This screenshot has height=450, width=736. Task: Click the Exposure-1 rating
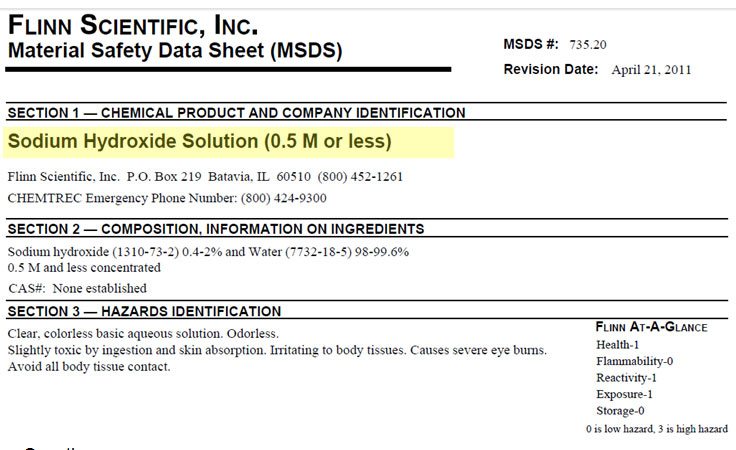[x=624, y=394]
